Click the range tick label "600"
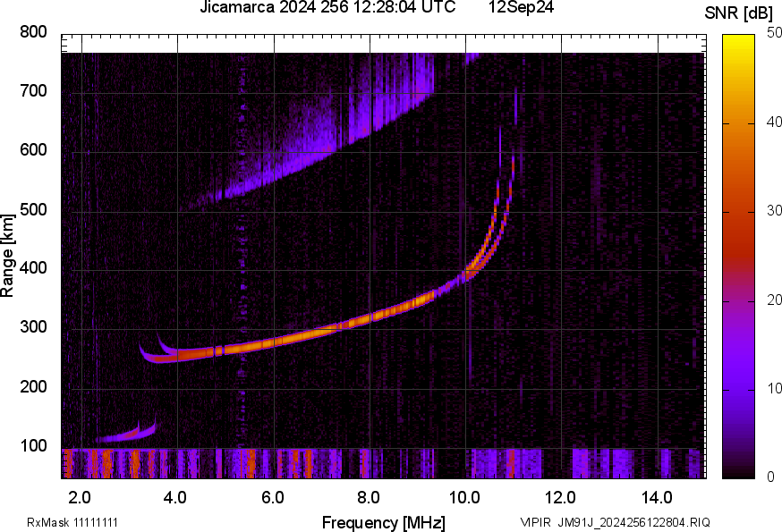The image size is (782, 532). click(33, 150)
